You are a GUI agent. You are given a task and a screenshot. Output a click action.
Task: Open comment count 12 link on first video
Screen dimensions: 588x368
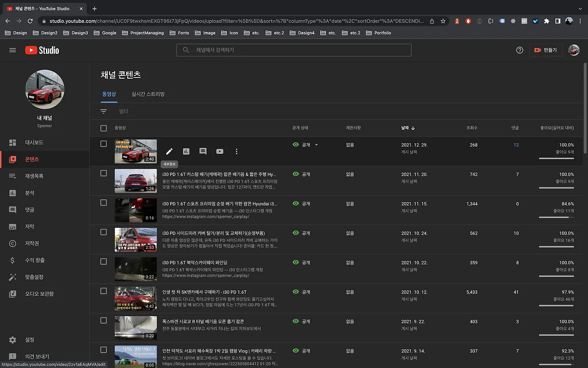(516, 145)
